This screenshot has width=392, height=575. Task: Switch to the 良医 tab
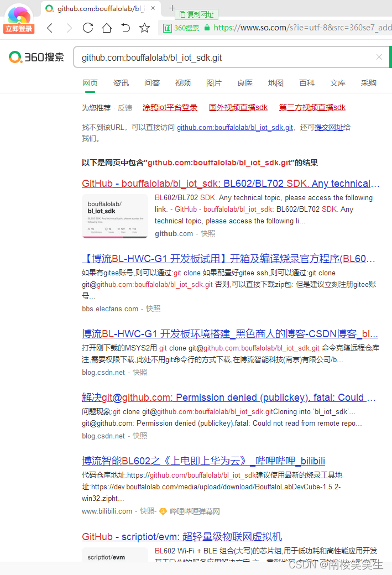click(x=245, y=83)
